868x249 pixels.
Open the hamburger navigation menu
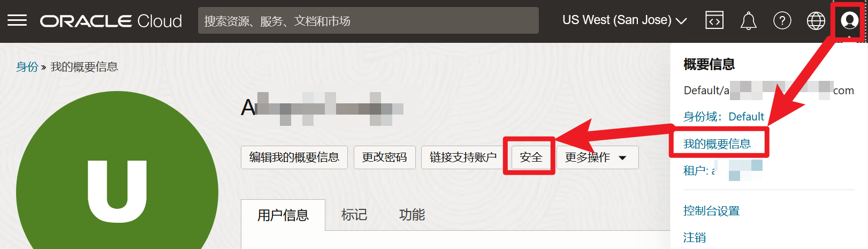17,20
